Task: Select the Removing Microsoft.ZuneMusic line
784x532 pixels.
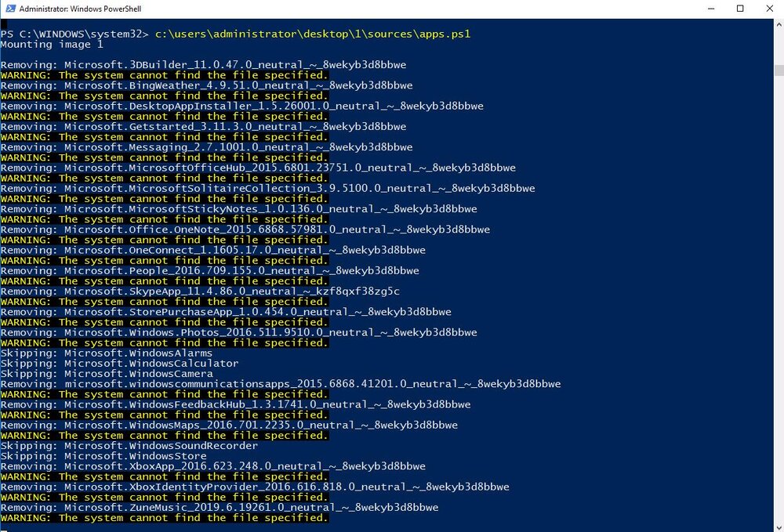Action: (x=220, y=508)
